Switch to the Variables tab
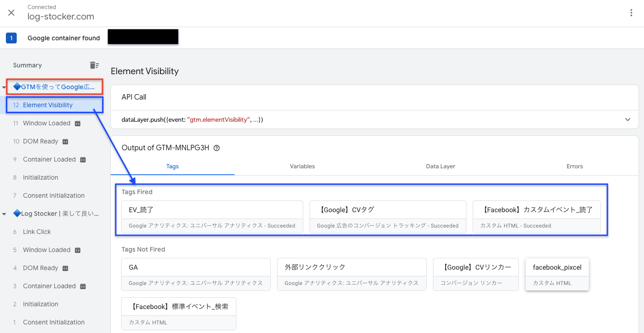Viewport: 644px width, 333px height. (x=302, y=166)
